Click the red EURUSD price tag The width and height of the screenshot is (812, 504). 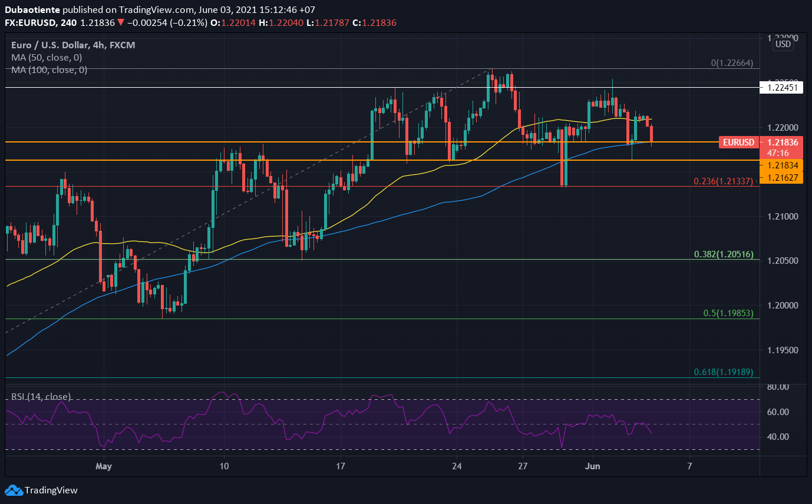click(x=738, y=142)
